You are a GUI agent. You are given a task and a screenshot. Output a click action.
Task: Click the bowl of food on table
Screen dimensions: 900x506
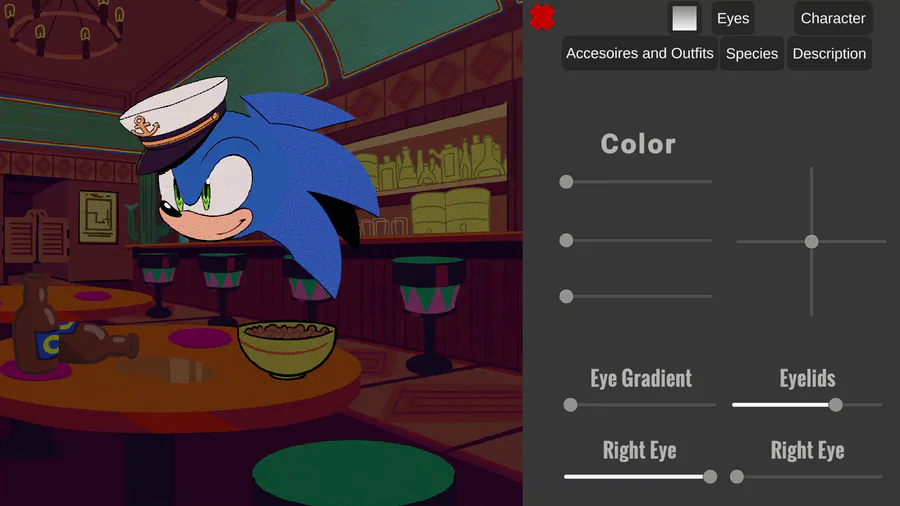point(287,349)
